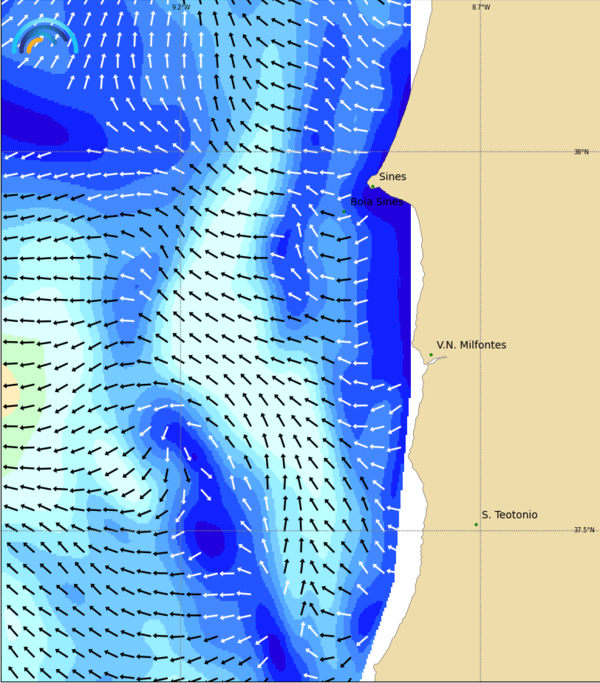The width and height of the screenshot is (600, 683).
Task: Click the wind gauge logo icon
Action: coord(45,37)
